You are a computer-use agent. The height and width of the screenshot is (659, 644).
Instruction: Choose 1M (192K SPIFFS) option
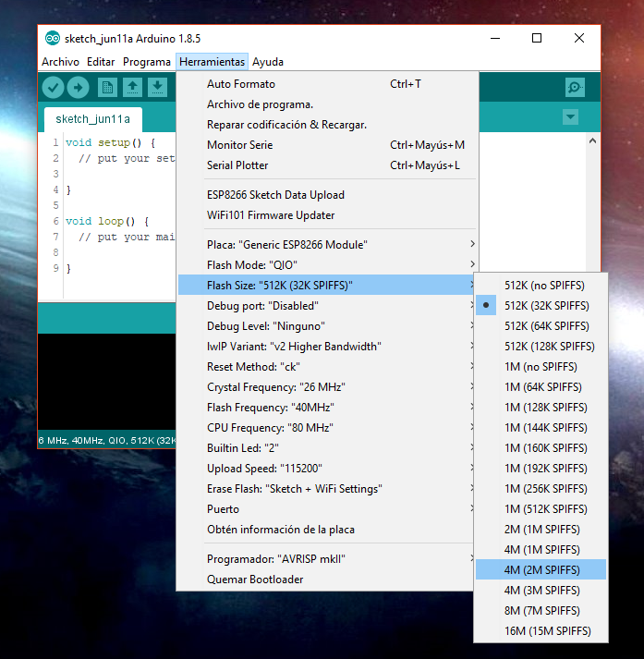tap(541, 469)
